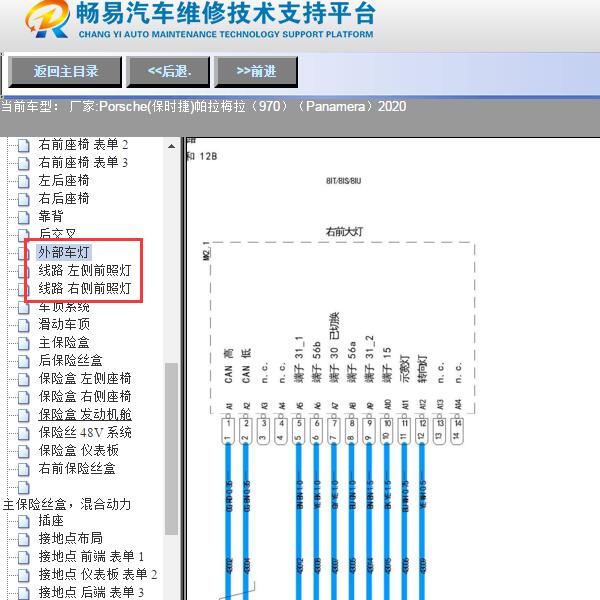Click the page icon beside 接地点 仪表板 表单 2
Viewport: 600px width, 600px height.
[x=24, y=575]
